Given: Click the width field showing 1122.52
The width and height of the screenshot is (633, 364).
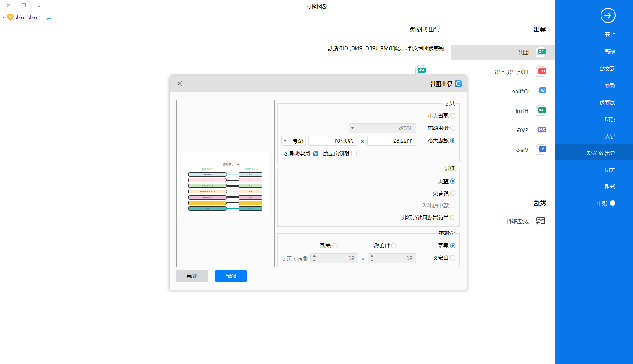Looking at the screenshot, I should coord(391,141).
